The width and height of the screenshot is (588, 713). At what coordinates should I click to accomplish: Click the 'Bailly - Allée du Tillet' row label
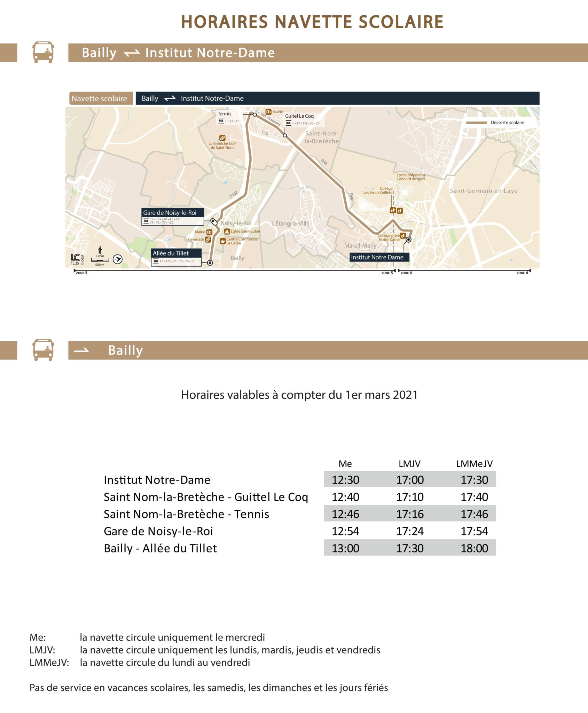point(160,548)
